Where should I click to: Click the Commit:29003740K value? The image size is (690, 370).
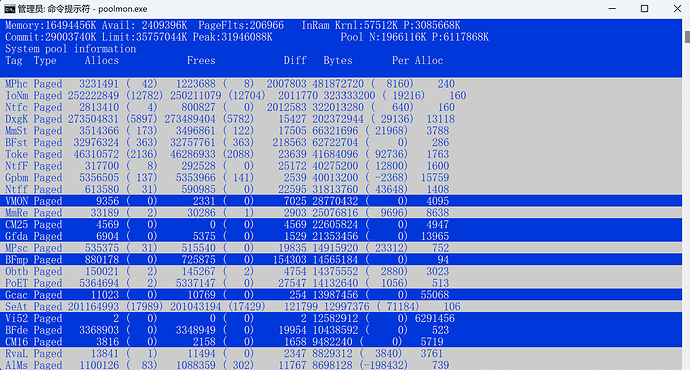51,37
